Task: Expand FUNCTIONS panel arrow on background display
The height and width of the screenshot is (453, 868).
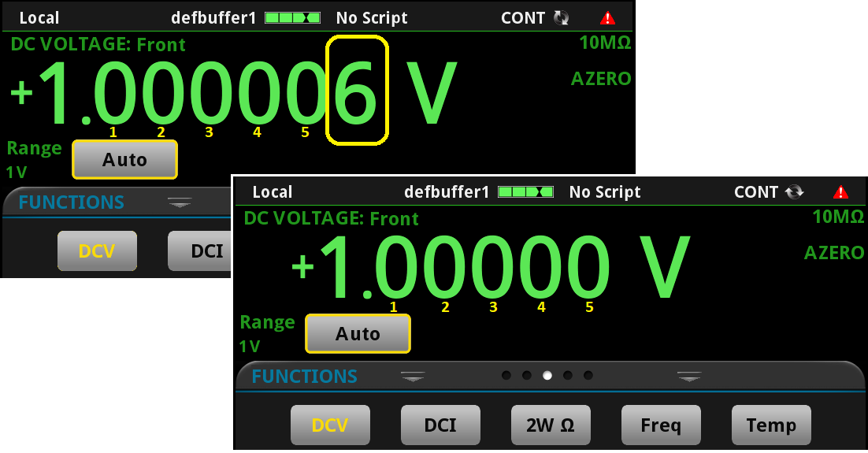Action: point(180,203)
